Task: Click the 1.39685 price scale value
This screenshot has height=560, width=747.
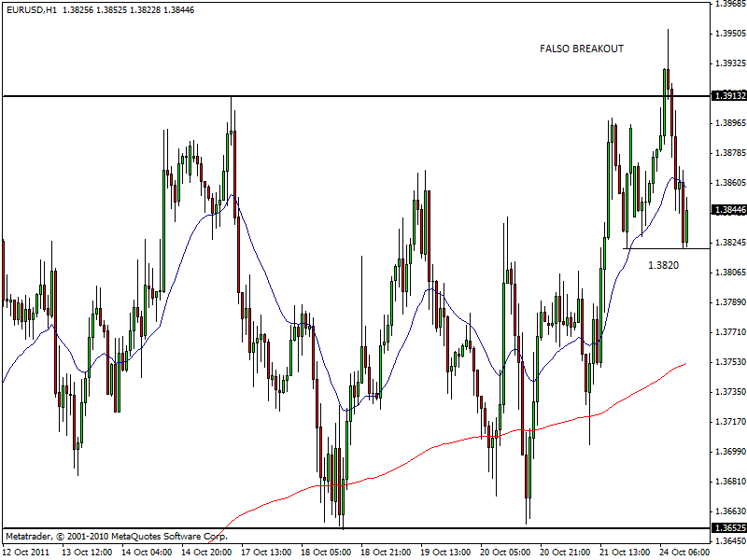Action: [729, 4]
